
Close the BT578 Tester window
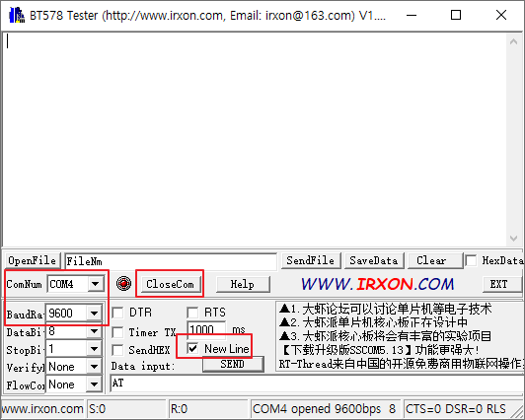[501, 15]
